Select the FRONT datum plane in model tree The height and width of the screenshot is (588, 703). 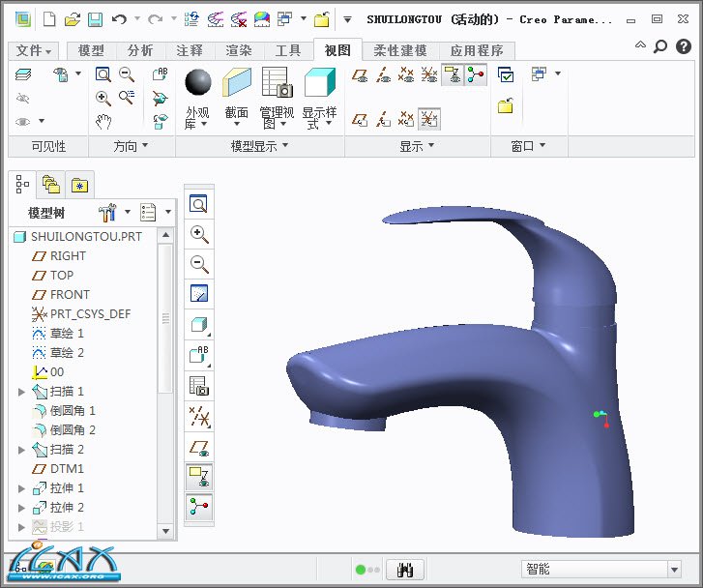[70, 295]
